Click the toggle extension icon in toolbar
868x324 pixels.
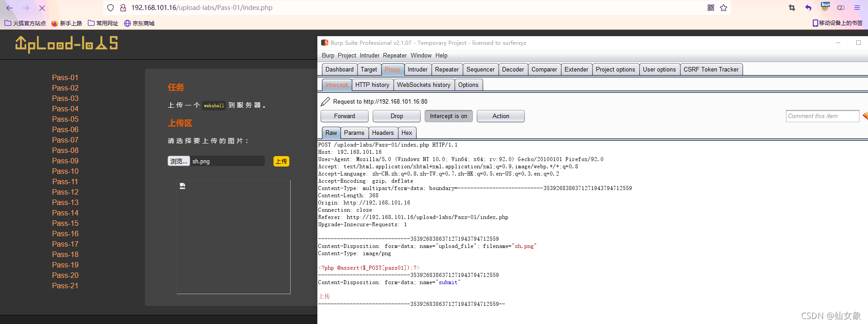pos(841,8)
